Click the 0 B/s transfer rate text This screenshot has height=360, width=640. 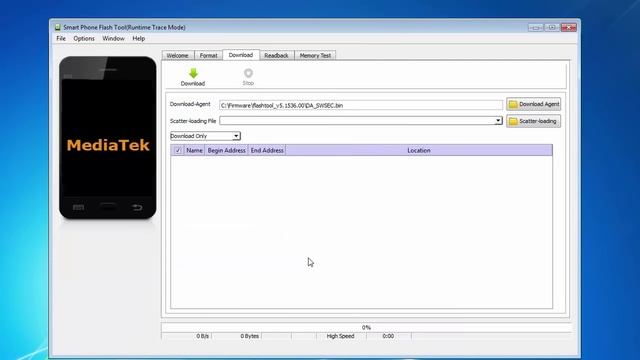[x=202, y=336]
